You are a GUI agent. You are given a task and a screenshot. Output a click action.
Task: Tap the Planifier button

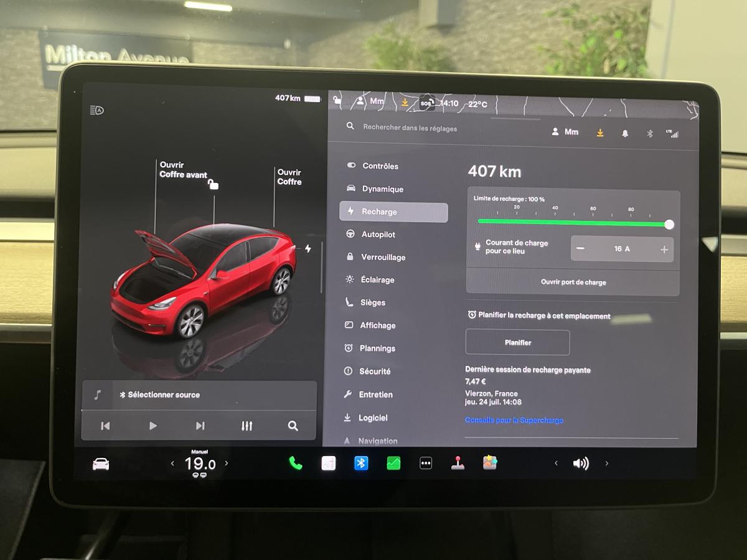tap(517, 342)
